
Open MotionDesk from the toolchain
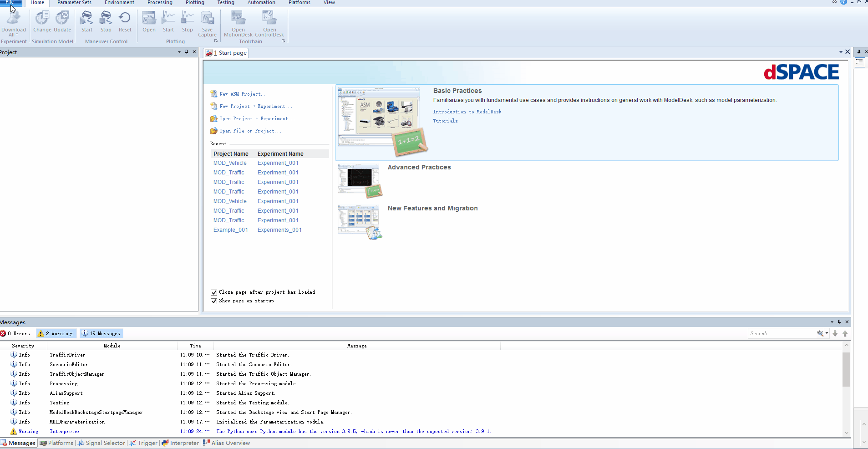pyautogui.click(x=238, y=24)
